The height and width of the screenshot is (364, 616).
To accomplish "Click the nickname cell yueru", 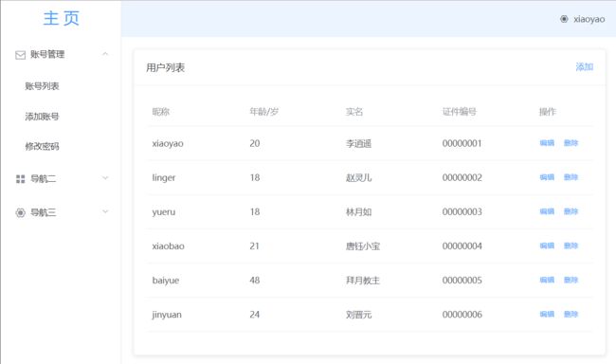I will pos(164,212).
